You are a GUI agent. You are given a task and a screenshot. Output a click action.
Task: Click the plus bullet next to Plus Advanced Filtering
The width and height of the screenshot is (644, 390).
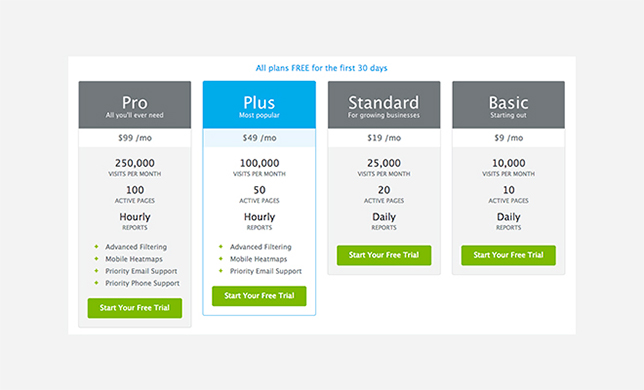[221, 247]
